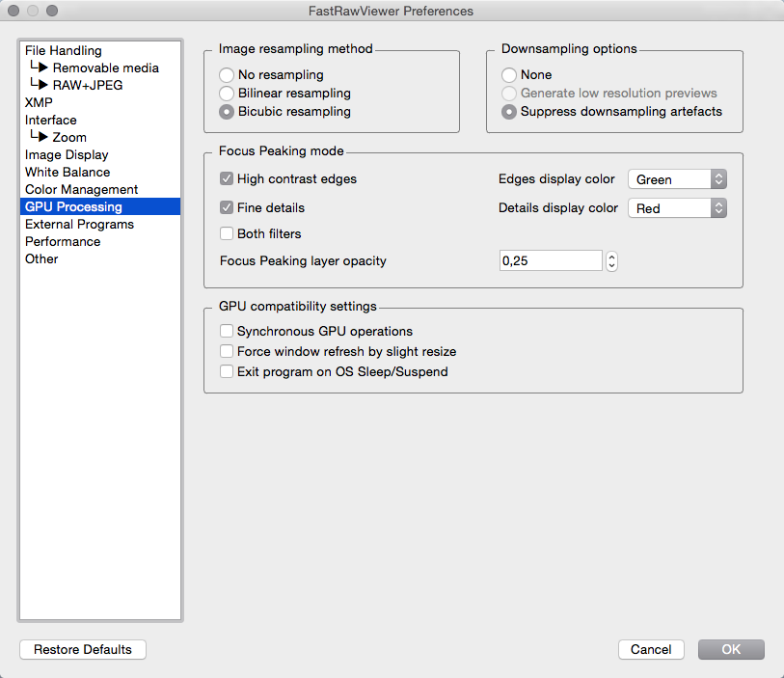Screen dimensions: 784x678
Task: Open File Handling preferences
Action: [x=100, y=50]
